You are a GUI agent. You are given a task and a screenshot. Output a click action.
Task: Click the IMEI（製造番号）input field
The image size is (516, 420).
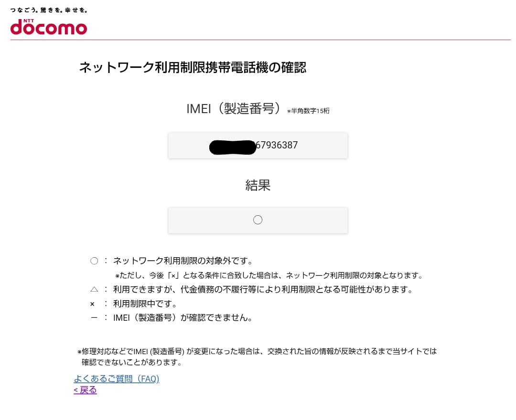258,145
